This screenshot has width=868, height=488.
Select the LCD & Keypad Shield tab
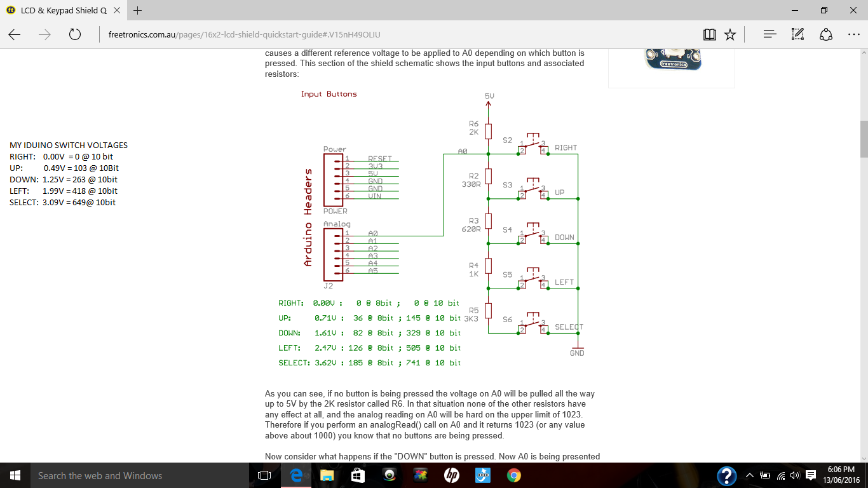click(x=64, y=10)
